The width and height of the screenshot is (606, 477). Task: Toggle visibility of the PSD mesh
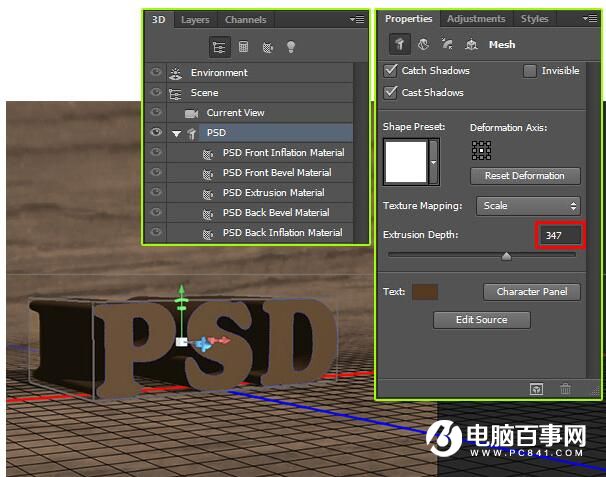point(156,132)
